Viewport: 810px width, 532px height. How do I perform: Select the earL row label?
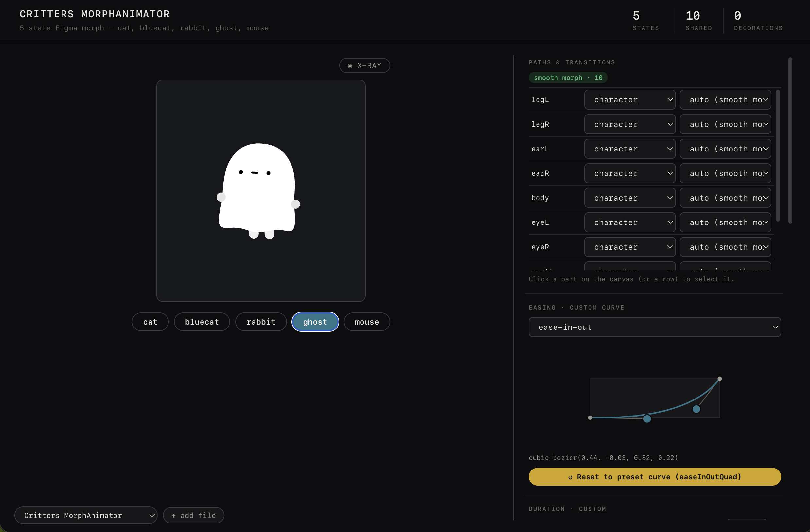(x=540, y=149)
